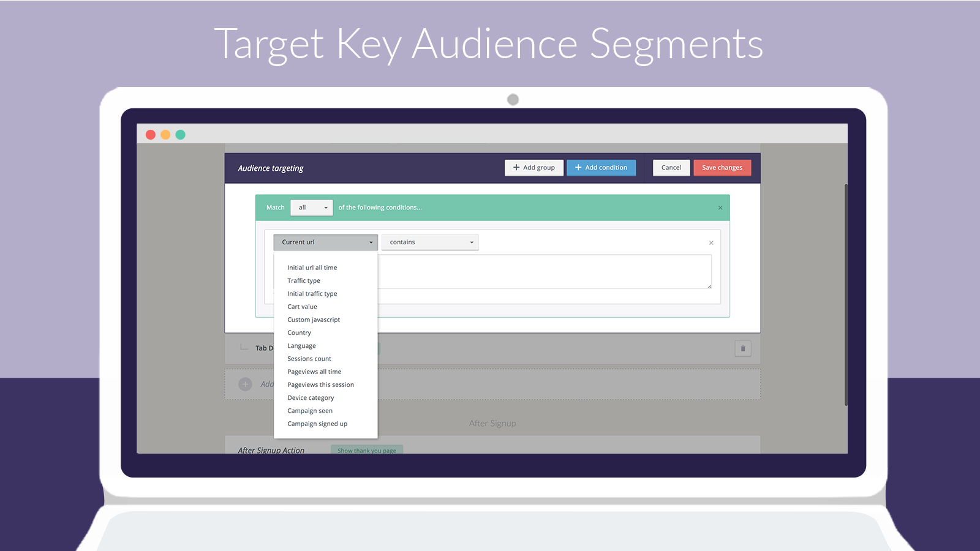Viewport: 980px width, 551px height.
Task: Select Country from the condition list
Action: click(299, 332)
